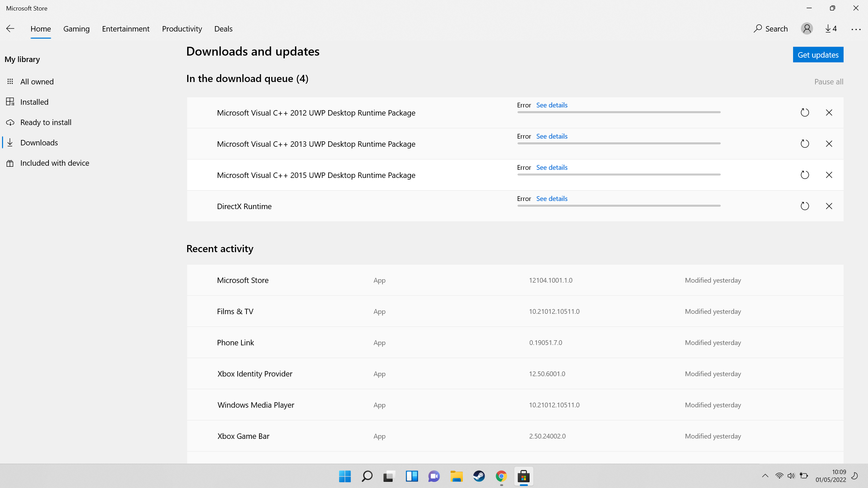The width and height of the screenshot is (868, 488).
Task: Open Xbox Identity Provider activity entry
Action: pos(515,374)
